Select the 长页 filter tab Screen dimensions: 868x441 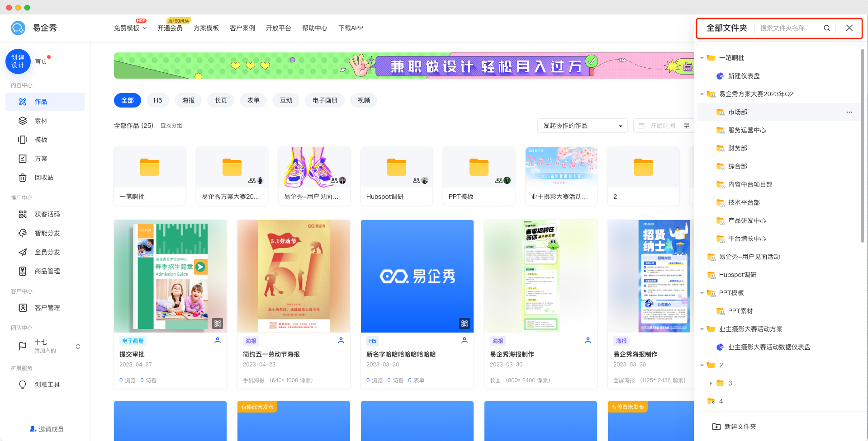pos(221,100)
